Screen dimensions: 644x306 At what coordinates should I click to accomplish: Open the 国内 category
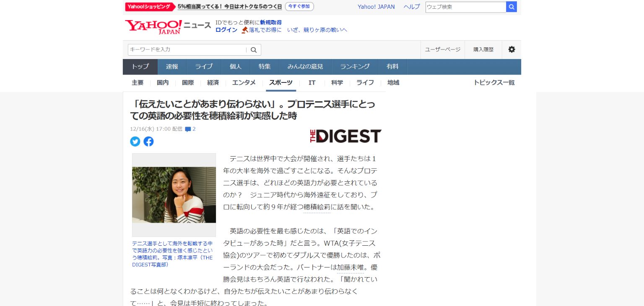point(163,83)
